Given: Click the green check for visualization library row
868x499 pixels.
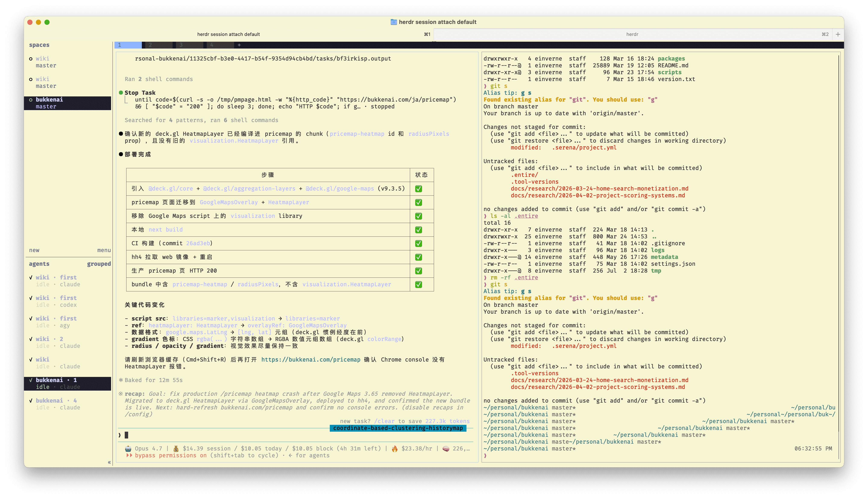Looking at the screenshot, I should tap(418, 216).
